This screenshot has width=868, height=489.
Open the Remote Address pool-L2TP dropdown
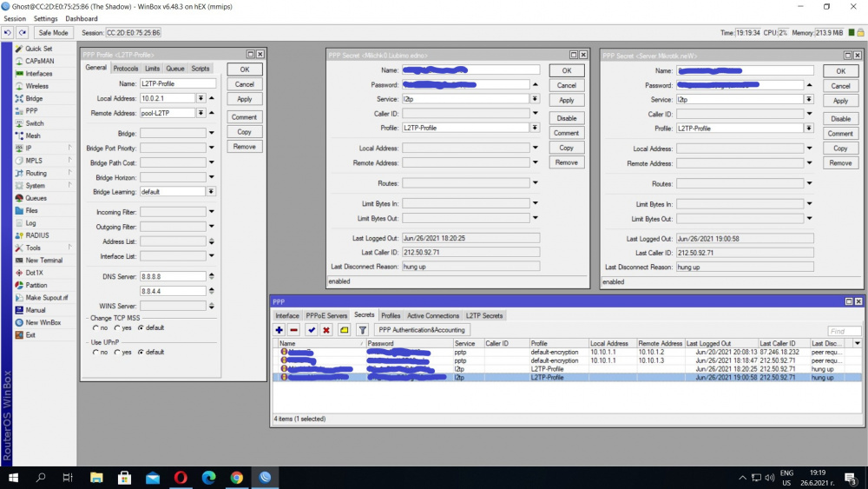pyautogui.click(x=201, y=113)
